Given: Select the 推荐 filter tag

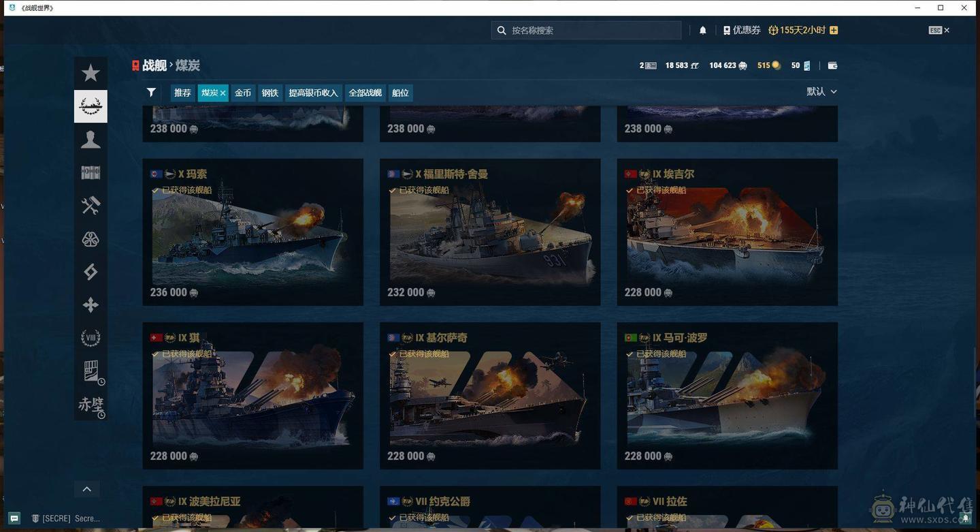Looking at the screenshot, I should [182, 93].
